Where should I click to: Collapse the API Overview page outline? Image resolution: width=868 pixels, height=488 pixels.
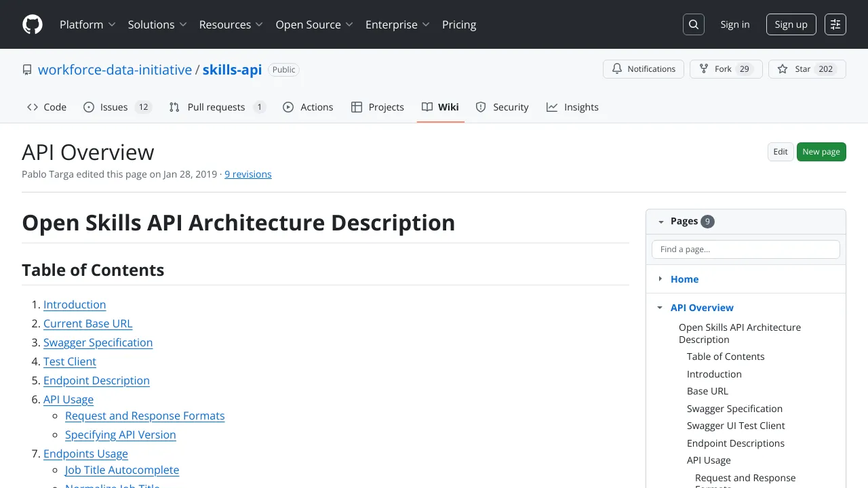tap(660, 307)
